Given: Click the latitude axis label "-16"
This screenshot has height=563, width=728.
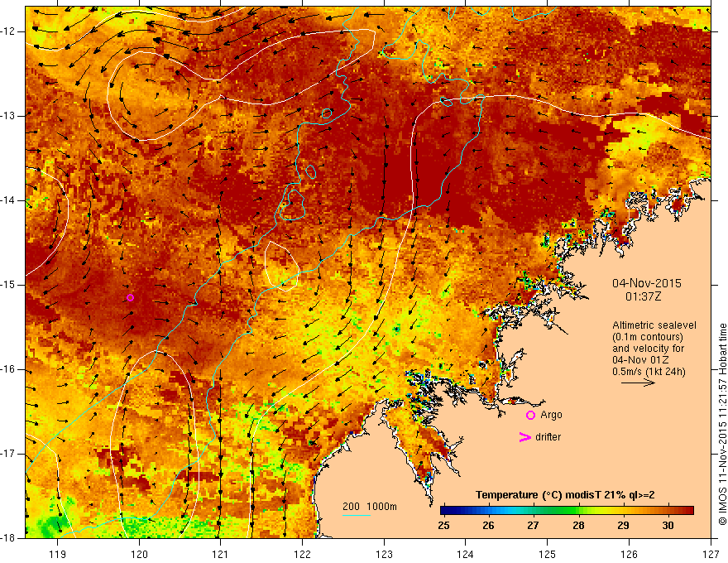Looking at the screenshot, I should pos(8,369).
